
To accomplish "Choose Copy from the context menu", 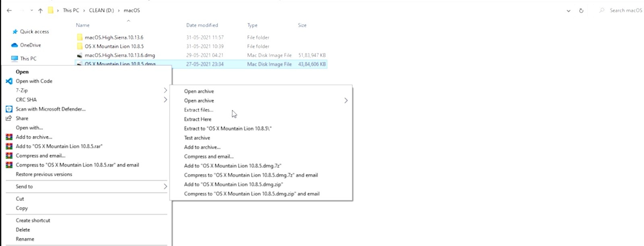I will point(22,208).
